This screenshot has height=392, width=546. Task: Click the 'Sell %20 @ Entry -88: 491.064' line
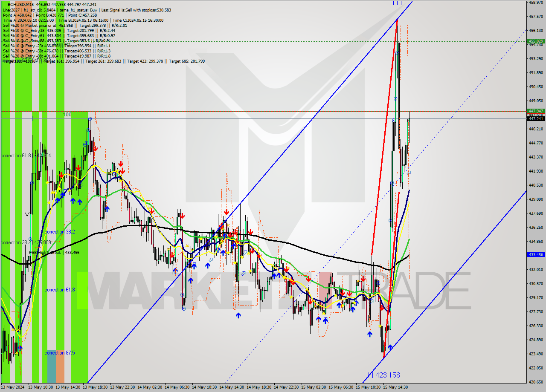(x=33, y=56)
